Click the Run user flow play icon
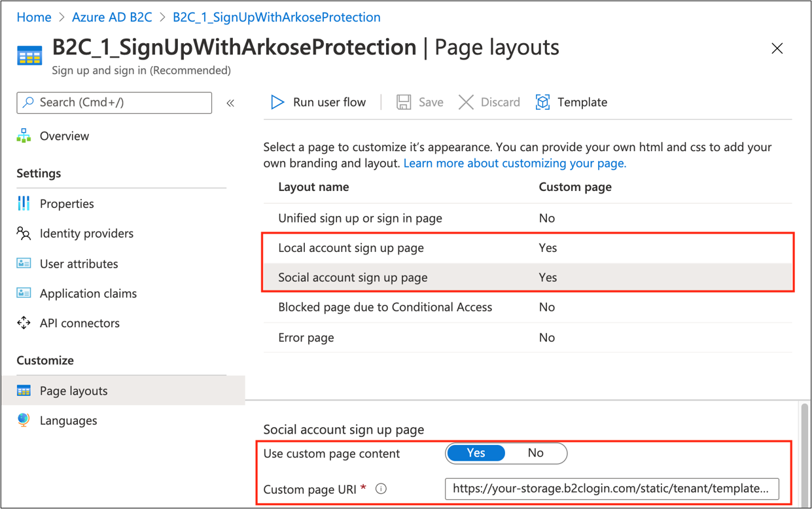 click(x=277, y=102)
